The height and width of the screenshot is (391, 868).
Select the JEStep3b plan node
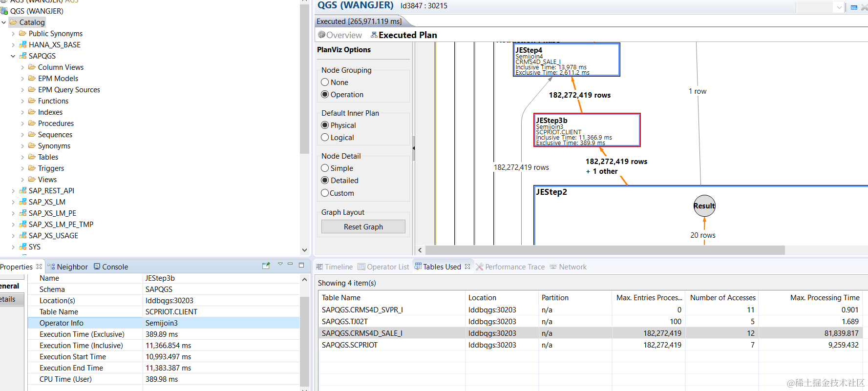pyautogui.click(x=587, y=130)
